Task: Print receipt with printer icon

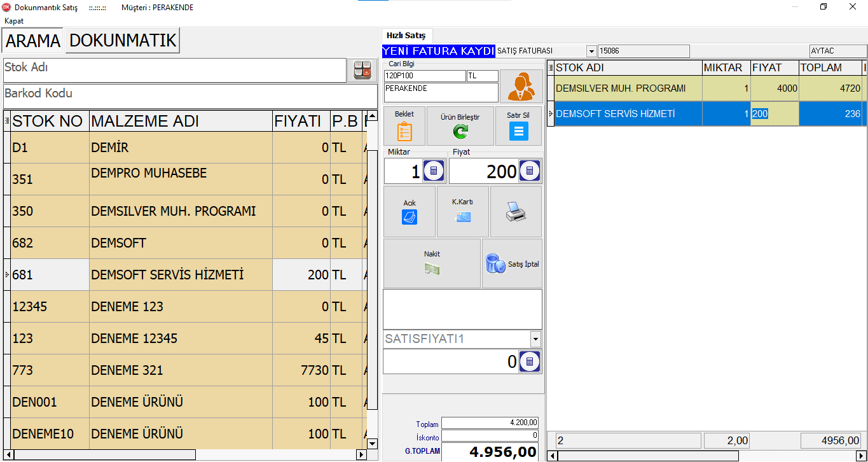Action: point(516,211)
